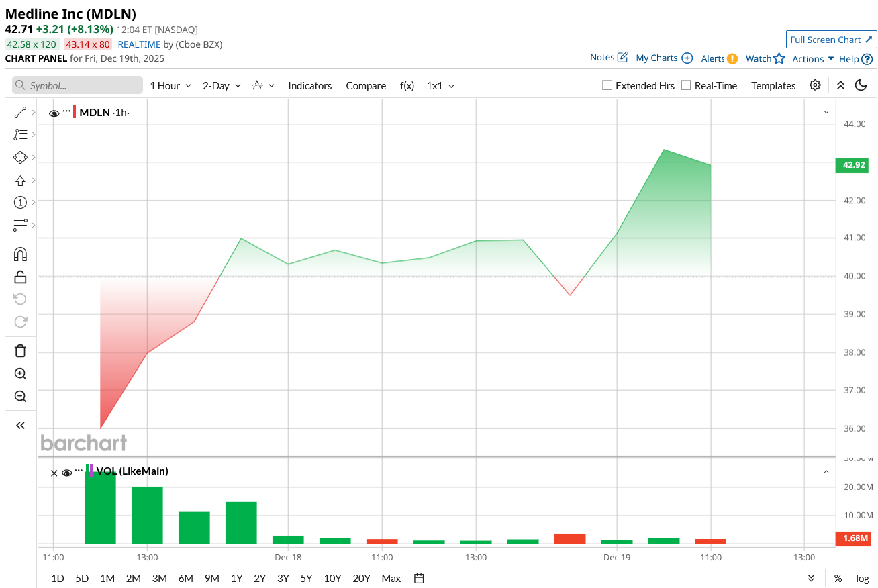Tick the Extended Hrs checkbox
This screenshot has height=588, width=878.
(607, 85)
